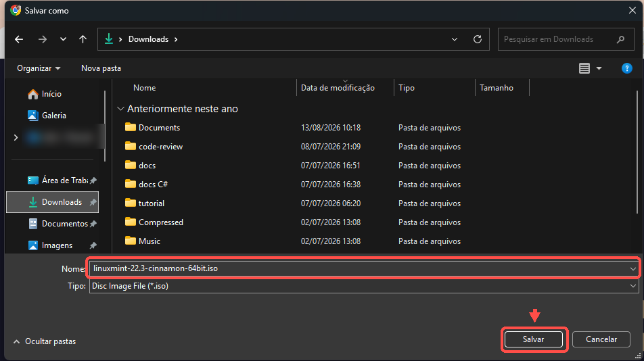Click the Salvar button
Image resolution: width=644 pixels, height=361 pixels.
tap(534, 339)
